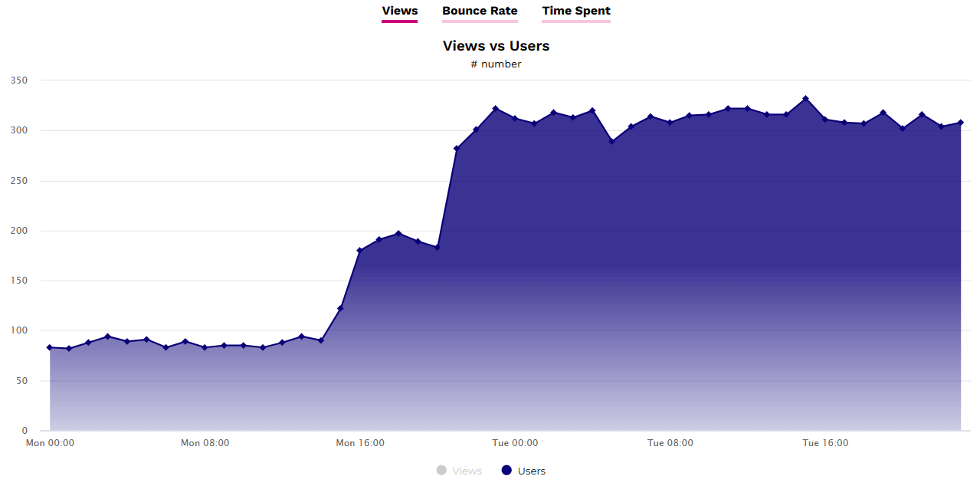Click the highest peak data point near Tue 15:00
Viewport: 980px width, 486px height.
point(805,98)
